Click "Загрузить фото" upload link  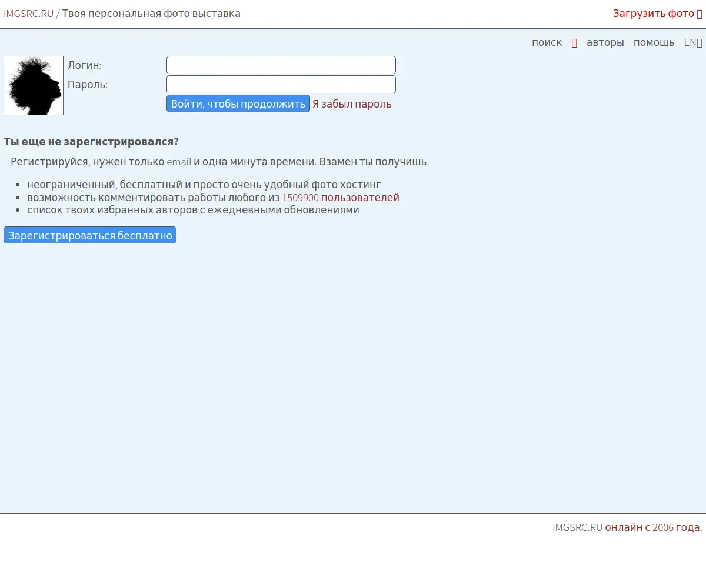pyautogui.click(x=658, y=14)
